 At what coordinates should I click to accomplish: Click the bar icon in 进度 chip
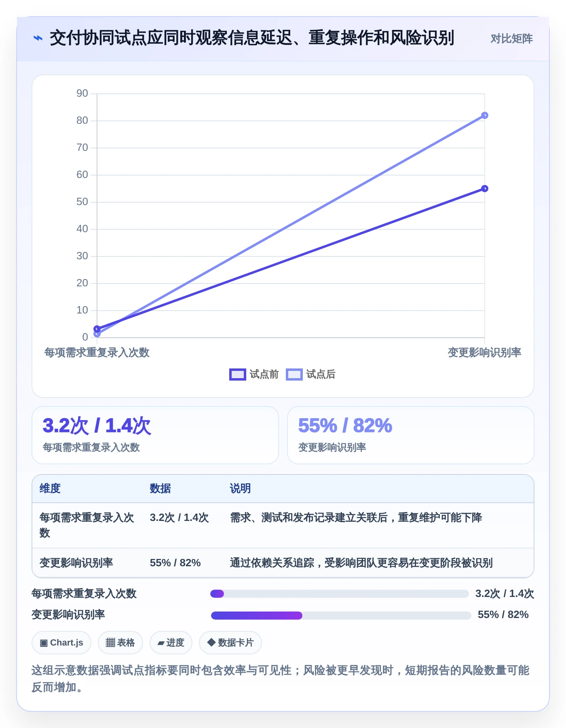coord(161,643)
